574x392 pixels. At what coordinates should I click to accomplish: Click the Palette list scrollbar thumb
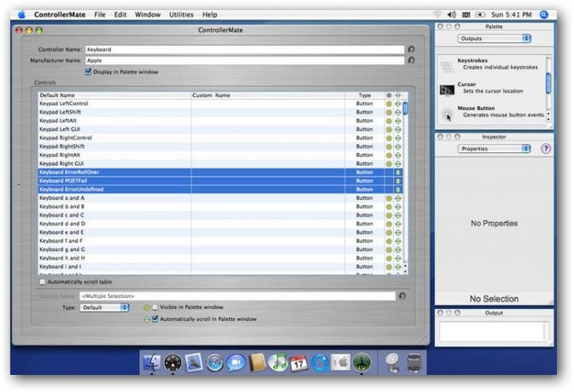548,83
